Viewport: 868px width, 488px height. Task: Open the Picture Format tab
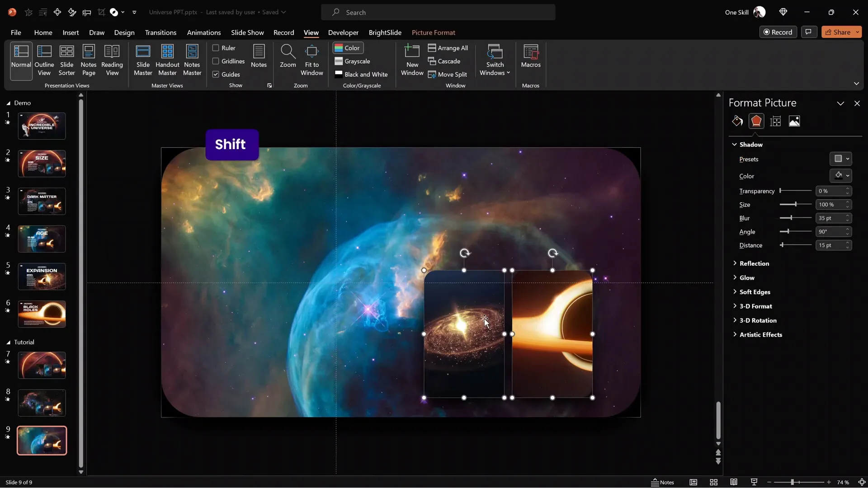(433, 33)
